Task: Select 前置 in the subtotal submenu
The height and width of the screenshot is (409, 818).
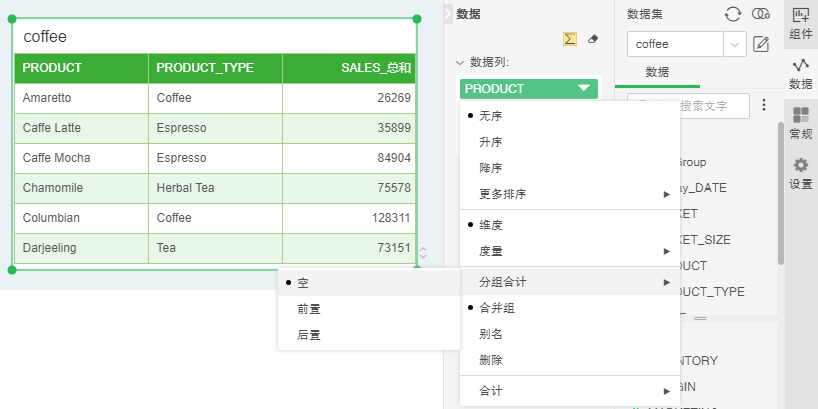Action: (309, 309)
